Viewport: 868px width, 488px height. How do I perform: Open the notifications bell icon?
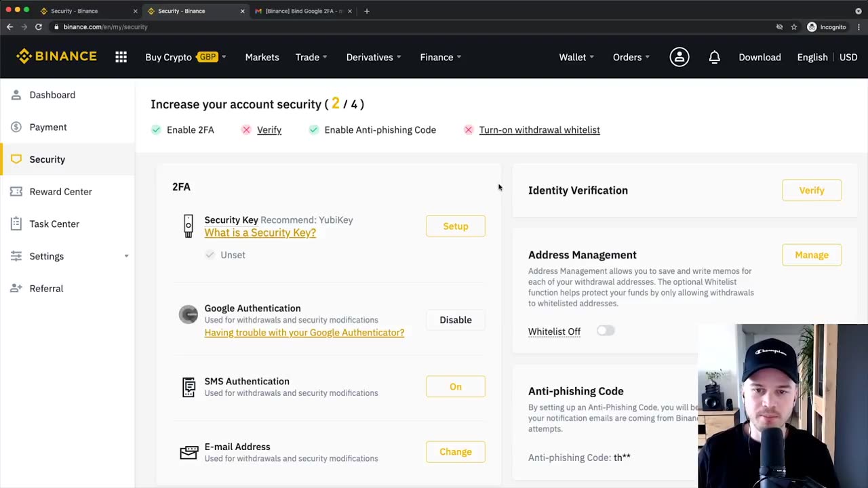714,58
